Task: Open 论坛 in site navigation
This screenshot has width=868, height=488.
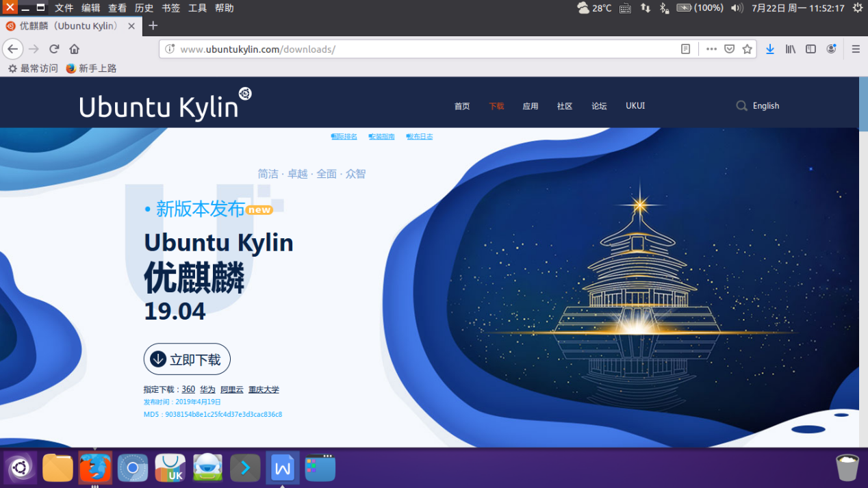Action: coord(599,106)
